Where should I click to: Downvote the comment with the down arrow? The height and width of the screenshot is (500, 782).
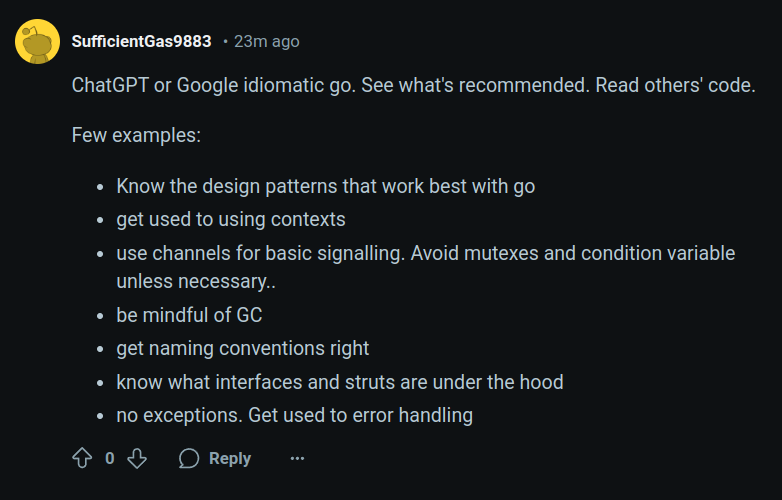(x=137, y=458)
